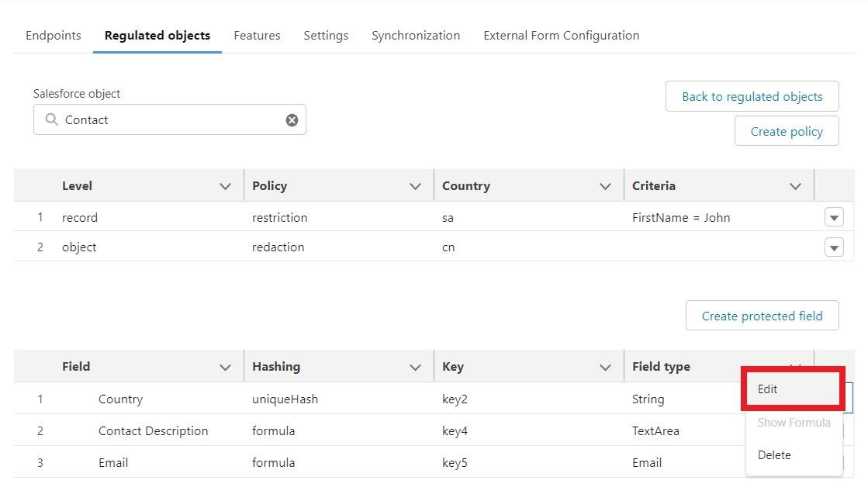Click the search magnifier icon
Screen dimensions: 868x501
[x=51, y=120]
